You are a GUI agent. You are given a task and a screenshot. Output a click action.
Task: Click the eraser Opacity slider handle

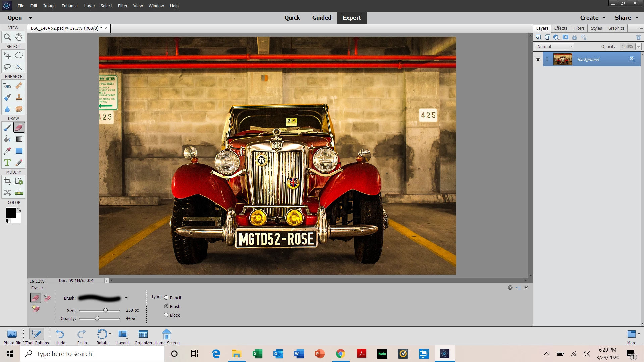point(97,318)
